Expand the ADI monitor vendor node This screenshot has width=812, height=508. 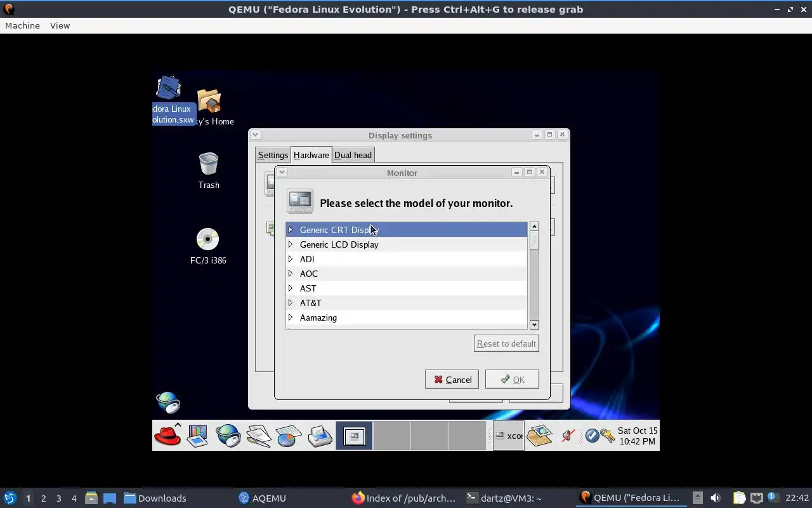point(291,258)
